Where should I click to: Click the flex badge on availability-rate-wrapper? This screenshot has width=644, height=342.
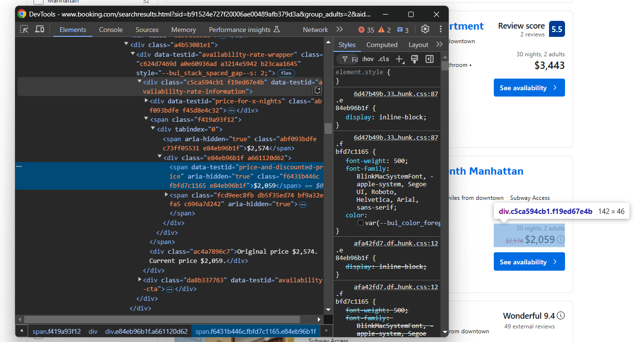click(x=286, y=73)
